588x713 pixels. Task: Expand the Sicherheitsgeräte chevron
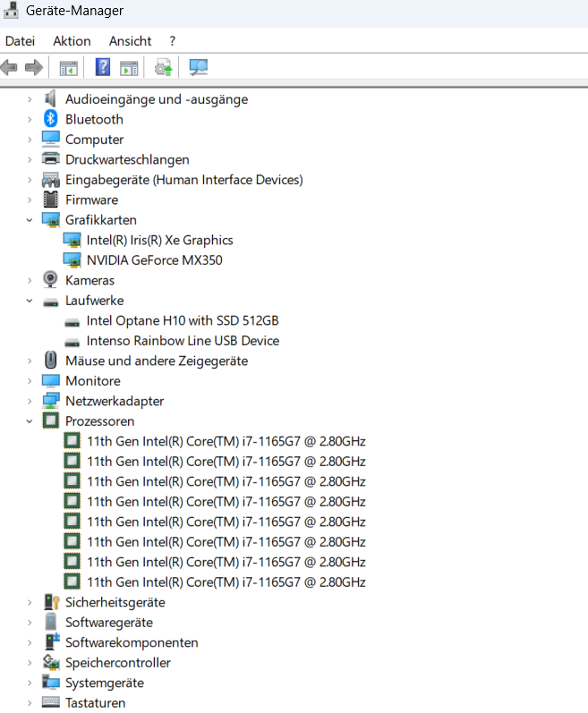pyautogui.click(x=30, y=602)
